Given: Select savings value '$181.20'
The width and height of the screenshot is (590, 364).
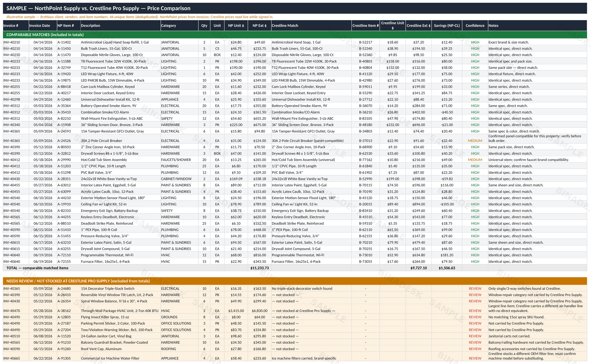Looking at the screenshot, I should pyautogui.click(x=447, y=255).
